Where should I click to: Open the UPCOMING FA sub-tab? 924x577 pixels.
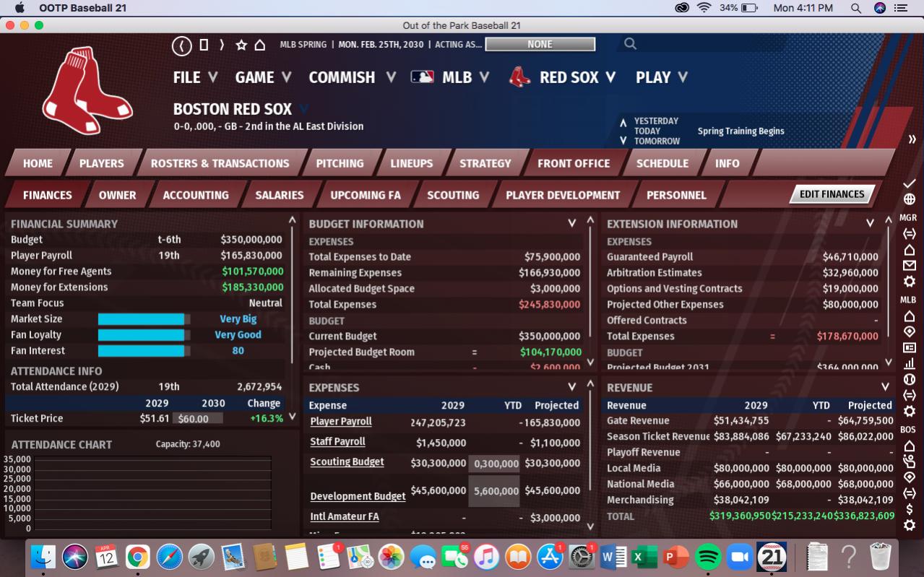366,195
